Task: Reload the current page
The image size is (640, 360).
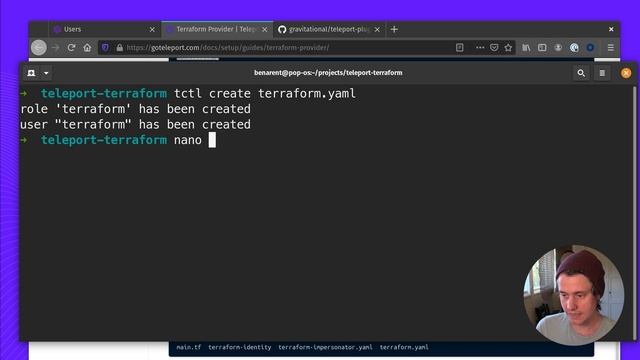Action: [x=71, y=48]
